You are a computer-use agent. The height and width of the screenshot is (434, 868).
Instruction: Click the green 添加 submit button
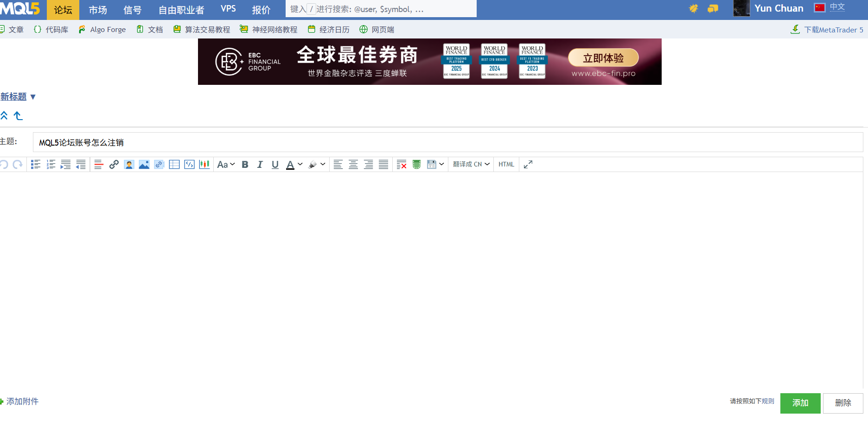tap(800, 403)
